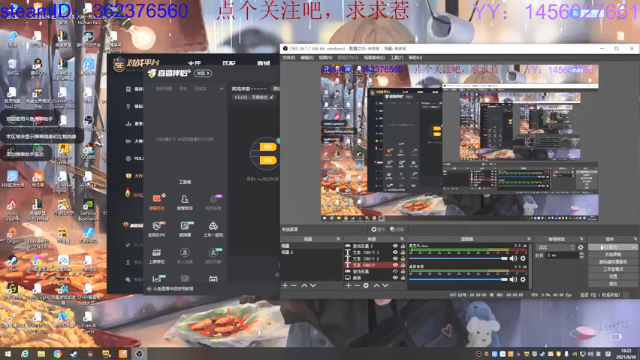Open the 工具 menu in OBS
This screenshot has width=640, height=360.
point(396,58)
